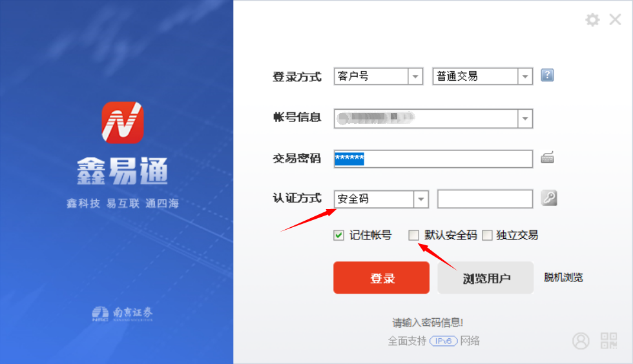The image size is (633, 364).
Task: Tick the 独立交易 checkbox
Action: (x=487, y=236)
